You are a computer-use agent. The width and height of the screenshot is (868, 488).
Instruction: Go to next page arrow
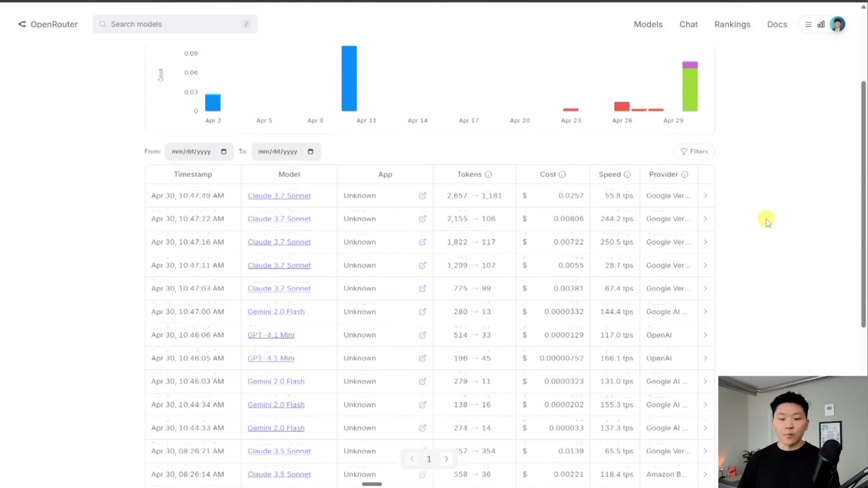(x=446, y=459)
